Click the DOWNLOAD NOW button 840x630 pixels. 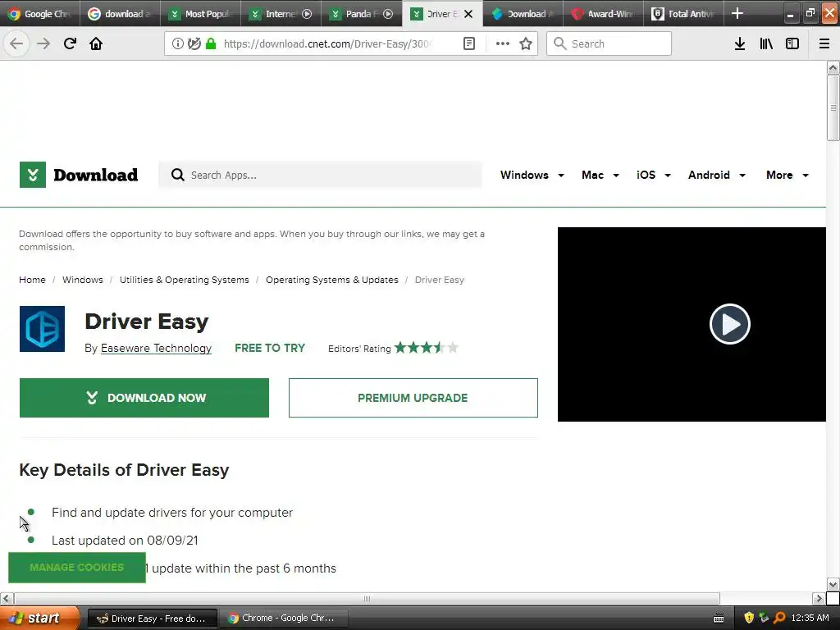[144, 398]
